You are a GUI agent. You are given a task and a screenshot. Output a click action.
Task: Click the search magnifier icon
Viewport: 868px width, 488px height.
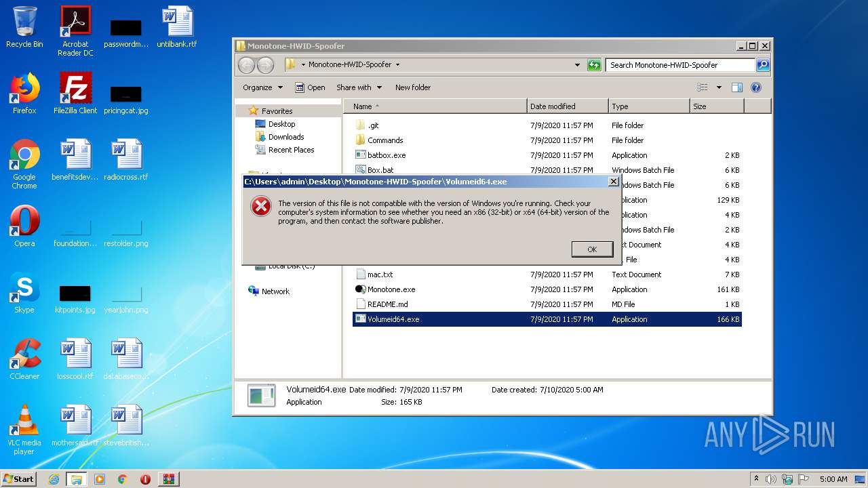coord(763,65)
